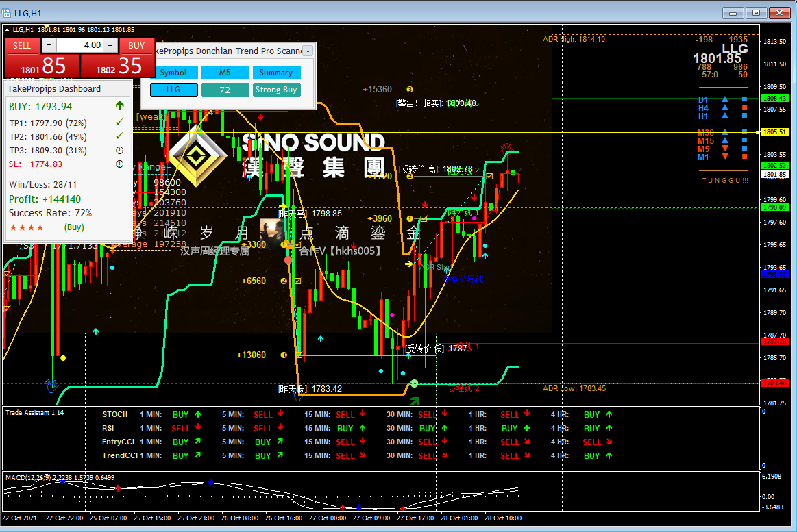797x532 pixels.
Task: Click the chart window icon in the title bar
Action: click(6, 13)
